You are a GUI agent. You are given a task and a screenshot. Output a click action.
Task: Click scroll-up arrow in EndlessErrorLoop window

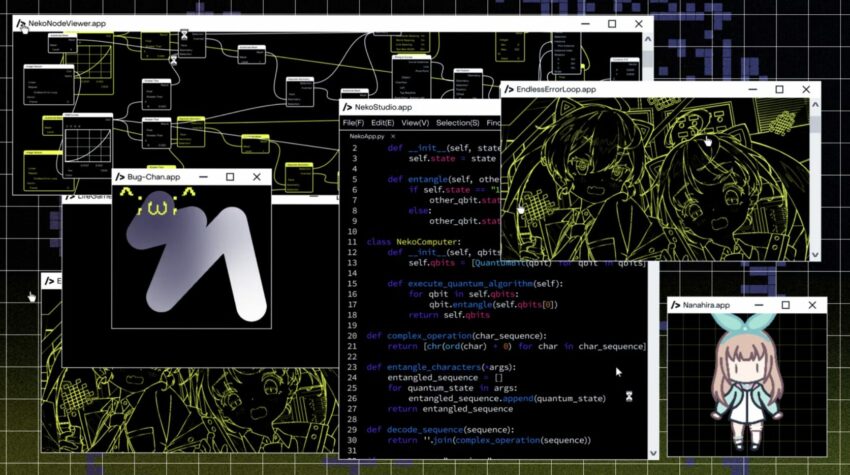point(815,105)
